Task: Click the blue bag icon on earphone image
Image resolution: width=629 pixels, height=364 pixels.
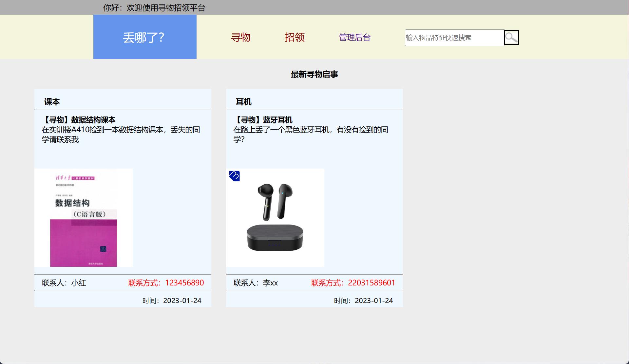Action: tap(234, 176)
